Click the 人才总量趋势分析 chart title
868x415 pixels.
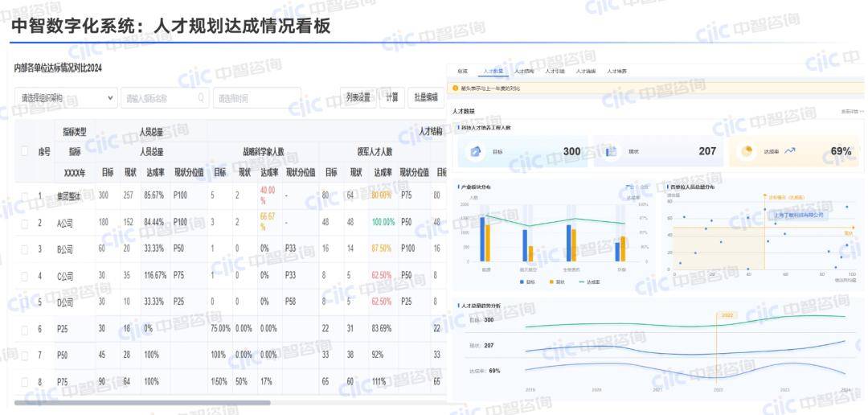point(481,306)
